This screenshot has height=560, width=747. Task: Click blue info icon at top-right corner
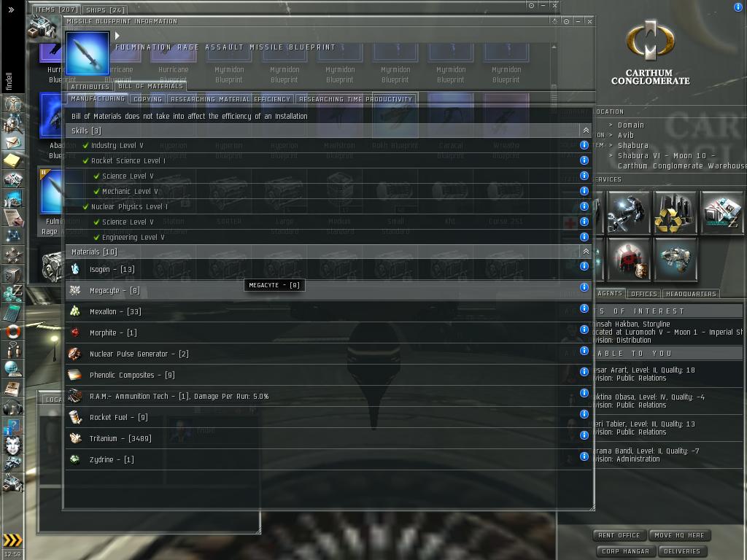click(x=738, y=7)
